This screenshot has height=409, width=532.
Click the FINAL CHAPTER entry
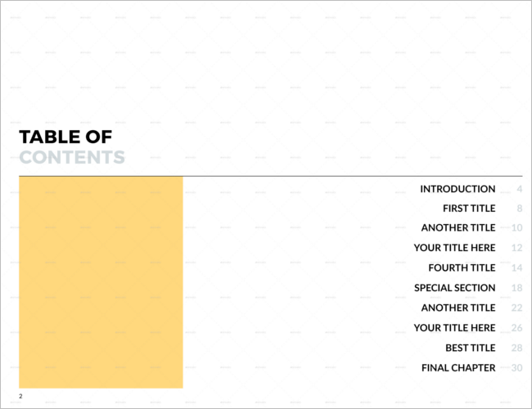458,367
